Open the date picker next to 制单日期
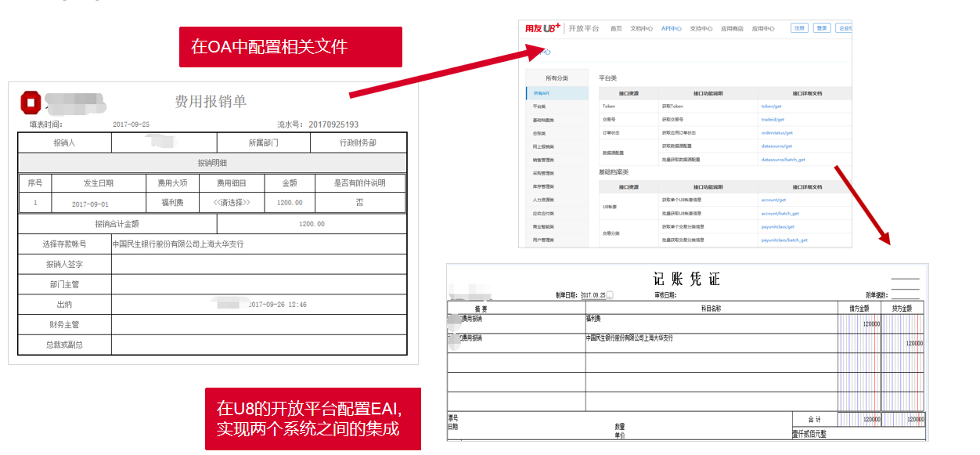This screenshot has height=455, width=980. (611, 295)
